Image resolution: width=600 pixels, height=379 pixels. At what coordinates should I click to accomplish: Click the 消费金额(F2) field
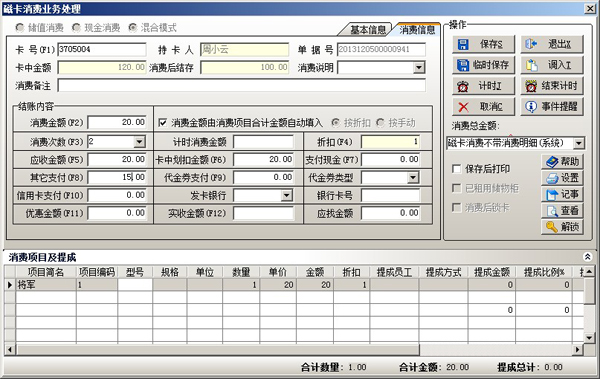117,123
